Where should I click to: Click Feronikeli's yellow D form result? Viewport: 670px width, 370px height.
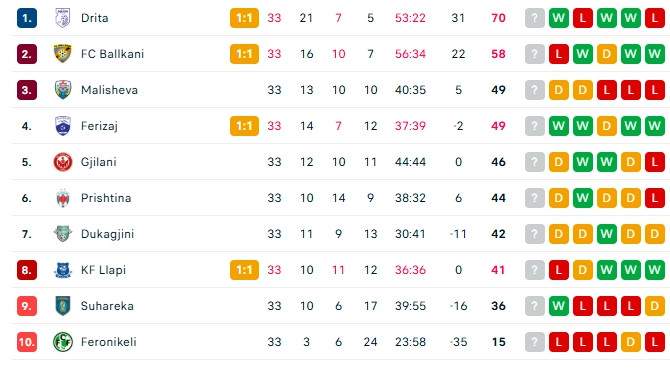pyautogui.click(x=630, y=342)
